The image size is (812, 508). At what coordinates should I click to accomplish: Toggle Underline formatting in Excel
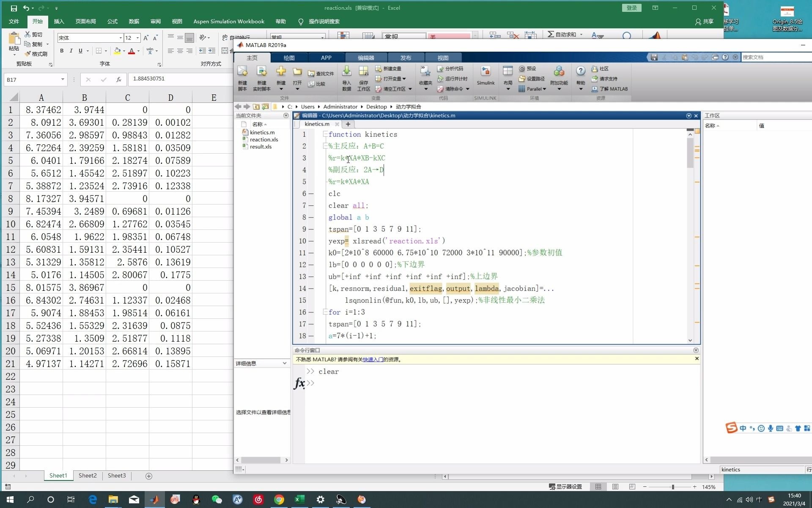point(80,51)
